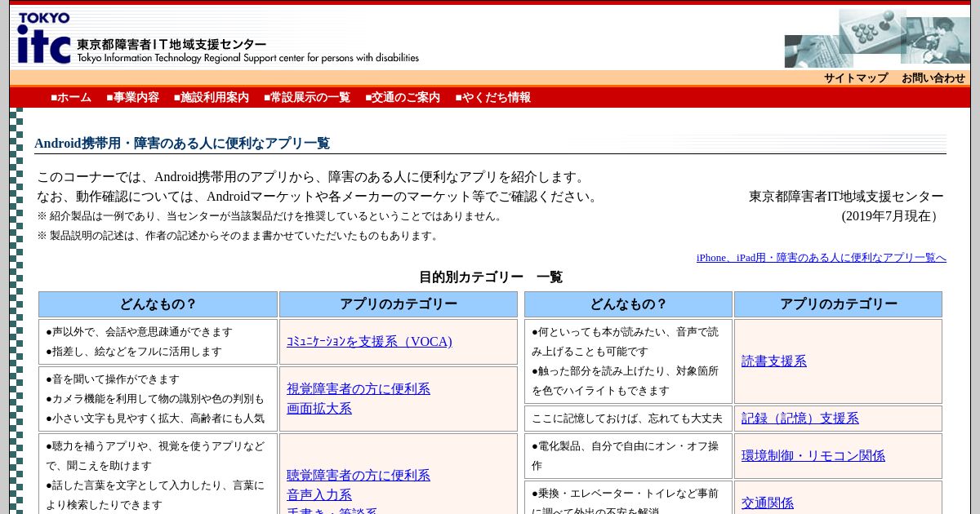Open やくだち情報 menu item
The width and height of the screenshot is (980, 514).
click(492, 97)
